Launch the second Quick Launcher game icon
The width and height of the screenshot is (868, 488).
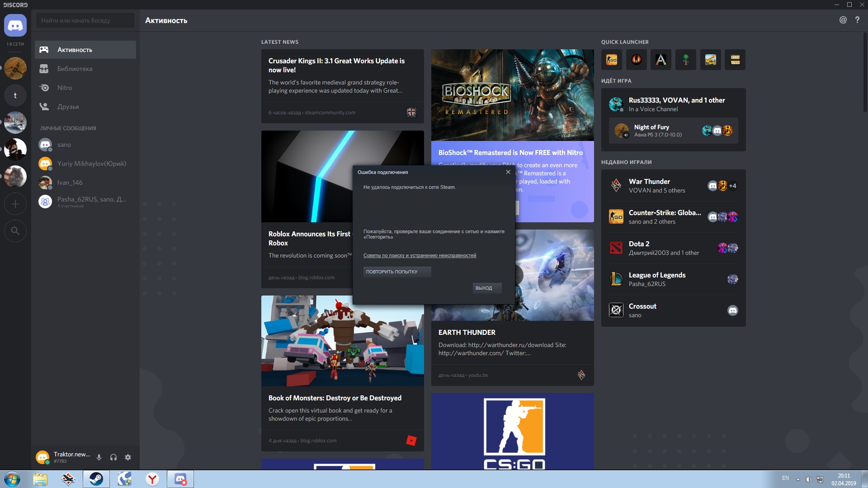tap(637, 60)
